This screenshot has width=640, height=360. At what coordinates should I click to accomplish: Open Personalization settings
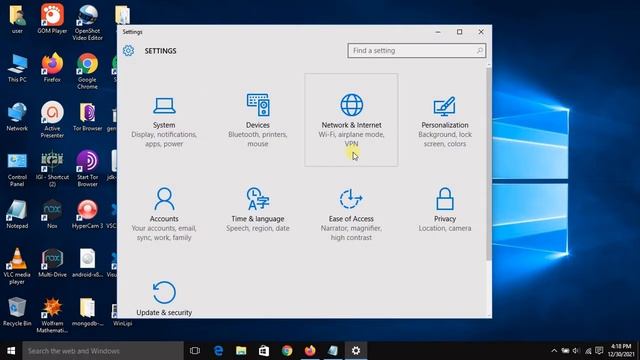click(x=444, y=120)
